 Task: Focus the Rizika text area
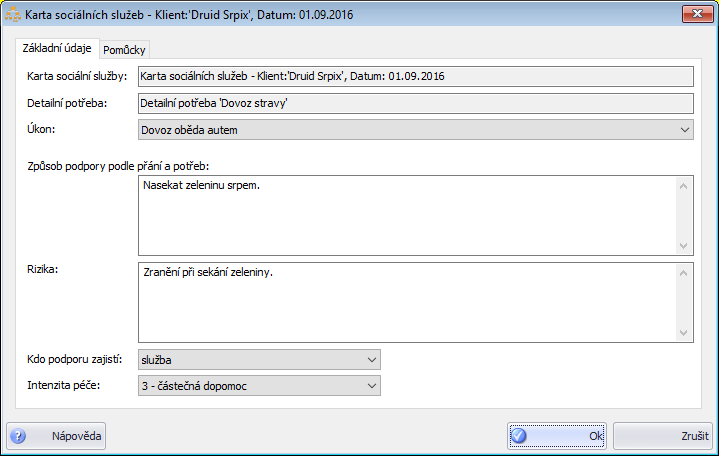coord(406,302)
